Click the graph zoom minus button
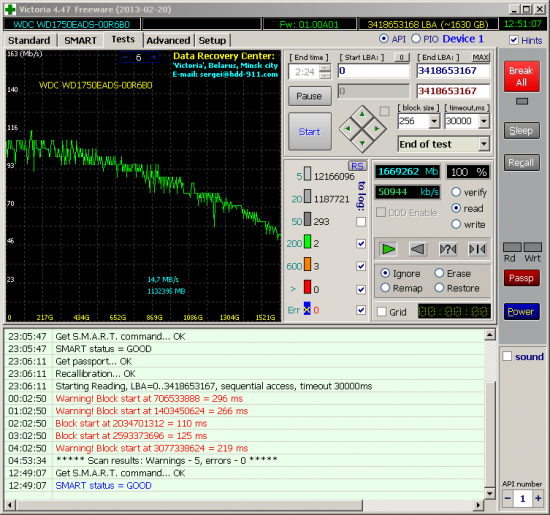 (x=126, y=57)
